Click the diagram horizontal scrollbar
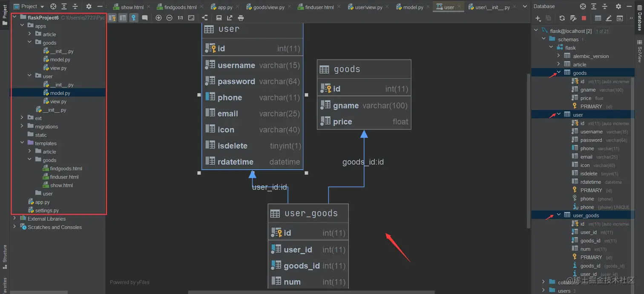Viewport: 644px width, 294px height. pyautogui.click(x=311, y=292)
